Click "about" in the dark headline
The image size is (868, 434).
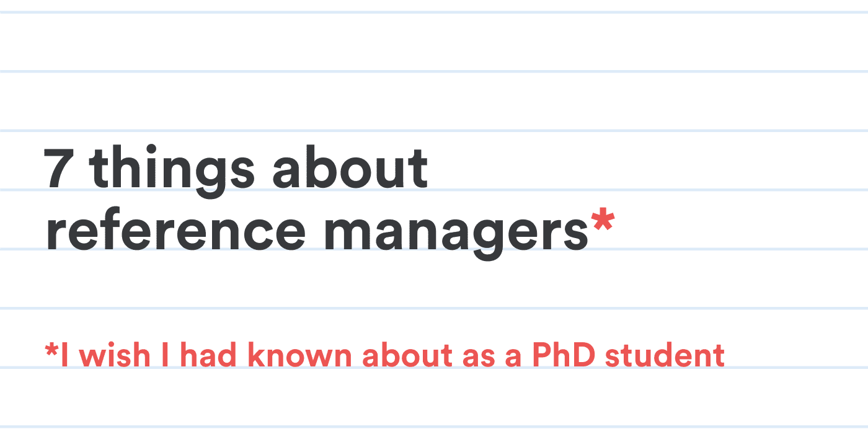click(x=350, y=169)
